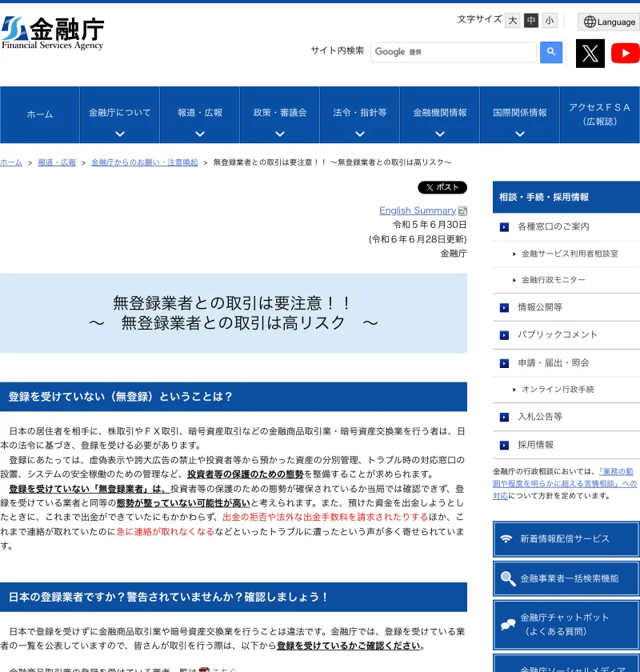Screen dimensions: 640x672
Task: Expand chevron under 金融庁について
Action: click(120, 134)
